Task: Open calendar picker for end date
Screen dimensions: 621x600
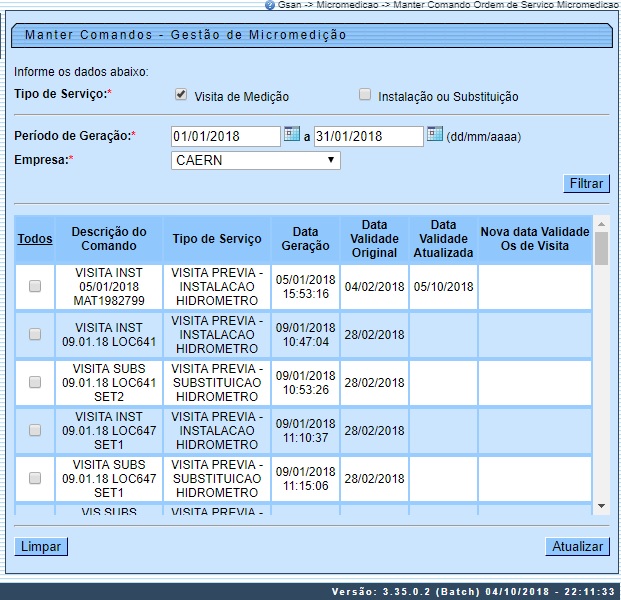Action: click(x=434, y=134)
